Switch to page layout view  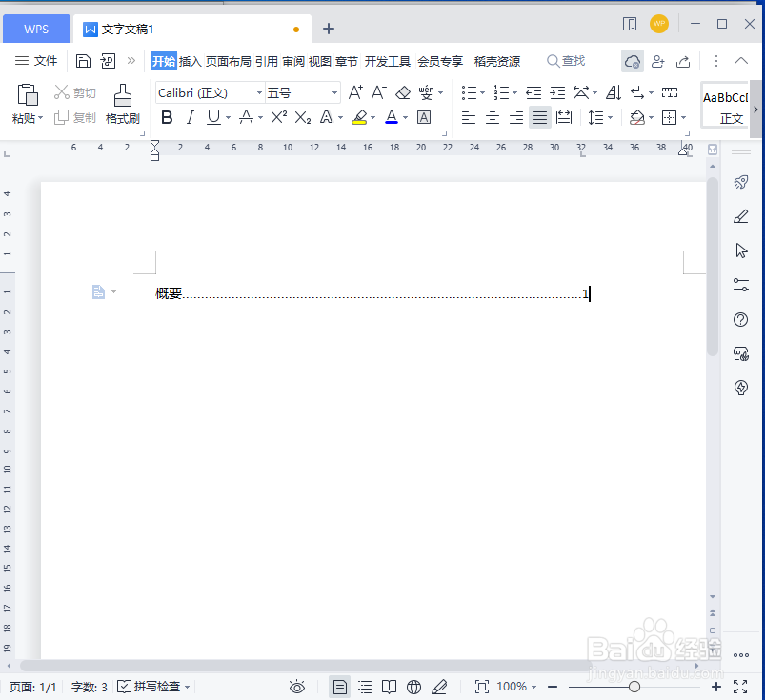coord(340,688)
